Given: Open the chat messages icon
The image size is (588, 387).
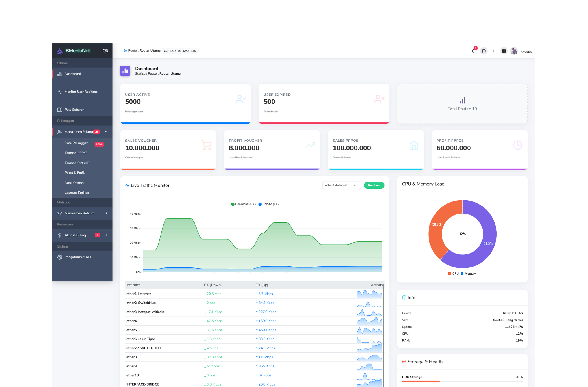Looking at the screenshot, I should (484, 51).
